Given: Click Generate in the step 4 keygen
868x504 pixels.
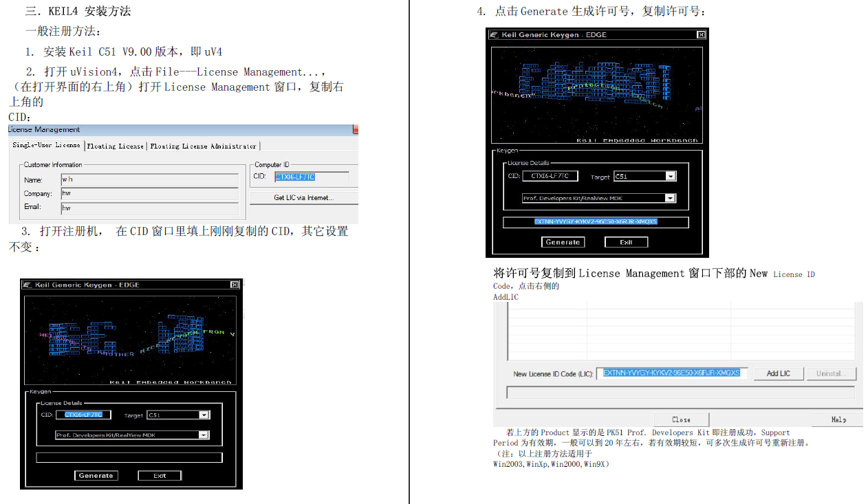Looking at the screenshot, I should pyautogui.click(x=563, y=242).
